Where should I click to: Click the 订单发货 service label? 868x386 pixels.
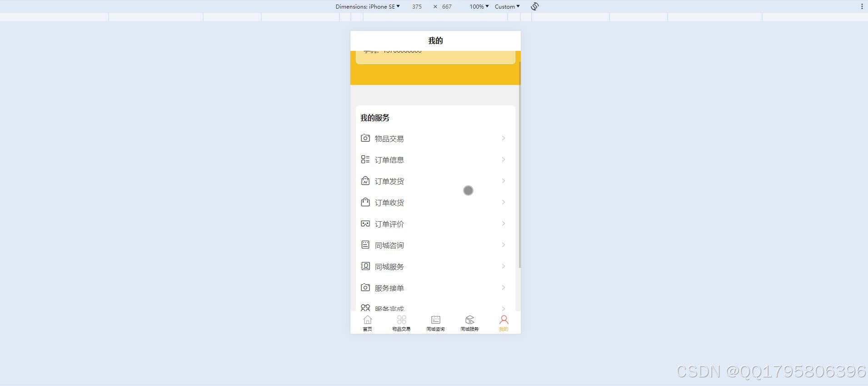pos(389,181)
